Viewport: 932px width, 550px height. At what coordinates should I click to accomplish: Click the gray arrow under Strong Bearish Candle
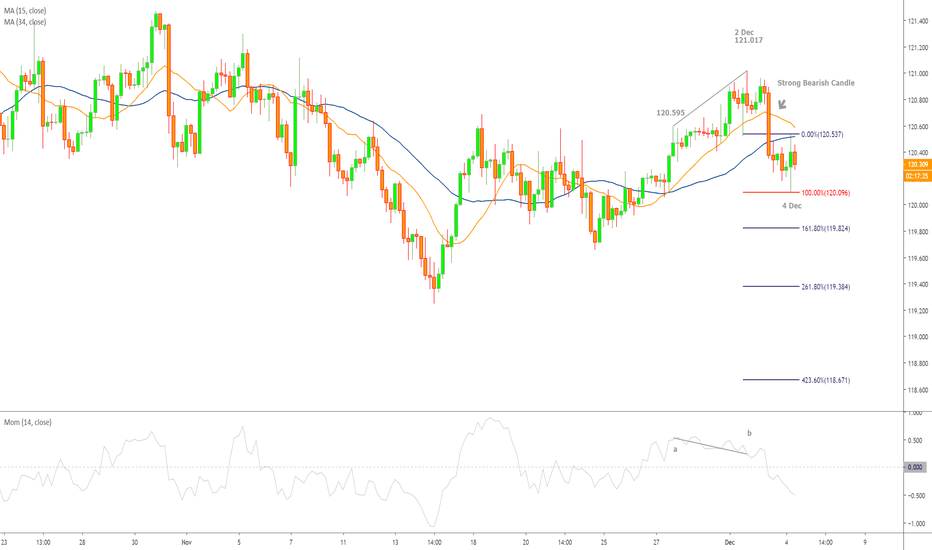click(x=783, y=103)
